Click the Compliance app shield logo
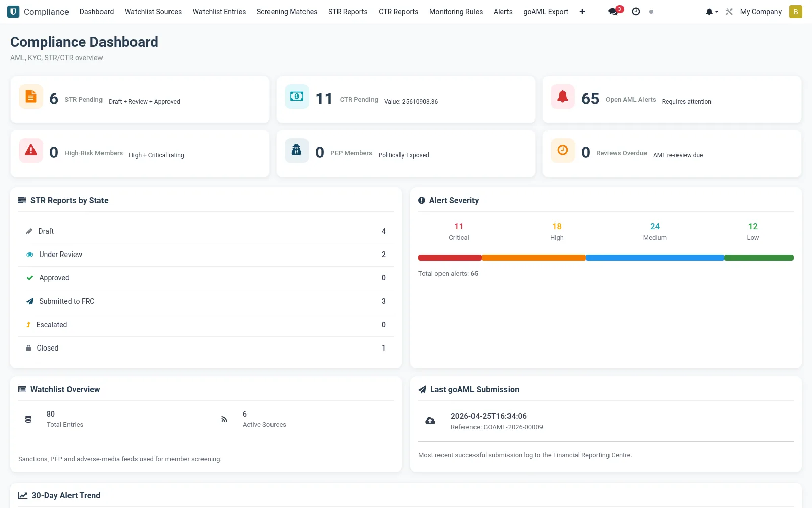The image size is (812, 508). (13, 12)
